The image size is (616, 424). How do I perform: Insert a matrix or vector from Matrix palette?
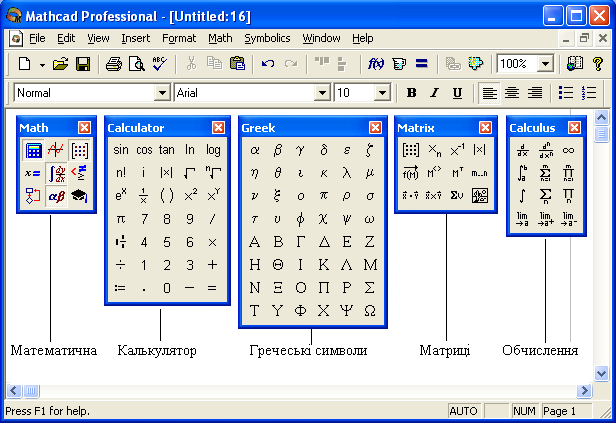(x=411, y=150)
